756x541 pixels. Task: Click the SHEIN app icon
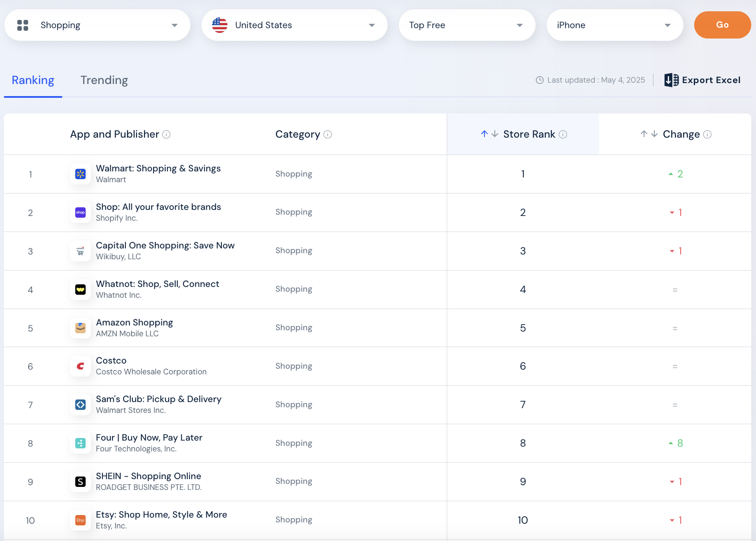pos(80,482)
